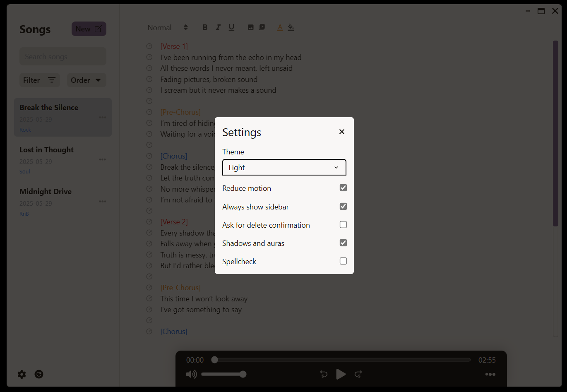Enable Ask for delete confirmation

pyautogui.click(x=343, y=224)
